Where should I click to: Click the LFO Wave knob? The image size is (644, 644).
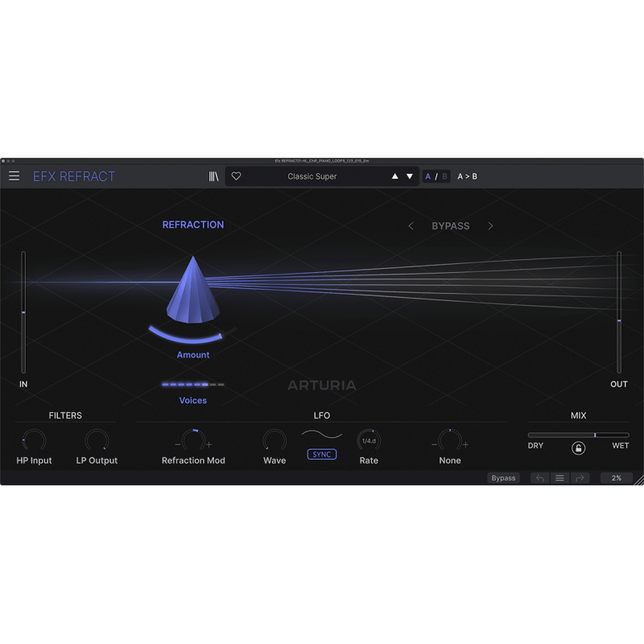(275, 440)
